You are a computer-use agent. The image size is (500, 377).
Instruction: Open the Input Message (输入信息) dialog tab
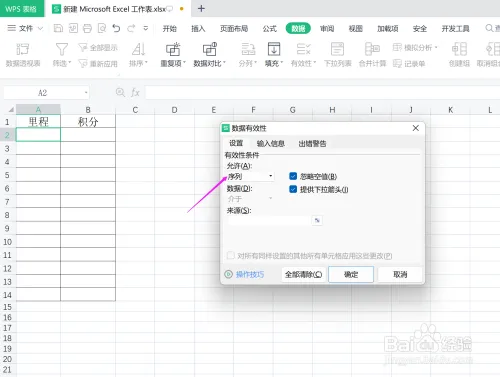pos(271,144)
